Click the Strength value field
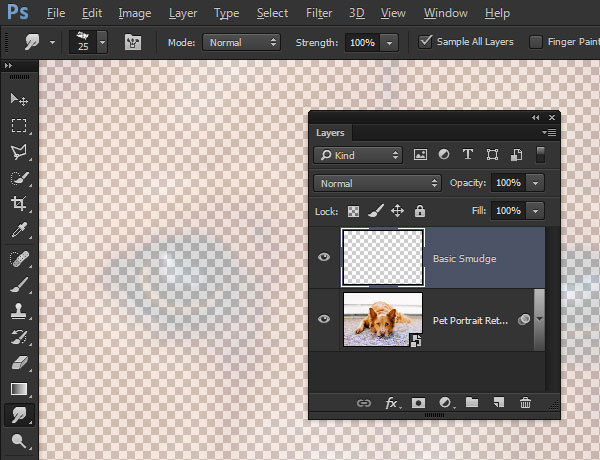Viewport: 600px width, 460px height. (x=362, y=42)
